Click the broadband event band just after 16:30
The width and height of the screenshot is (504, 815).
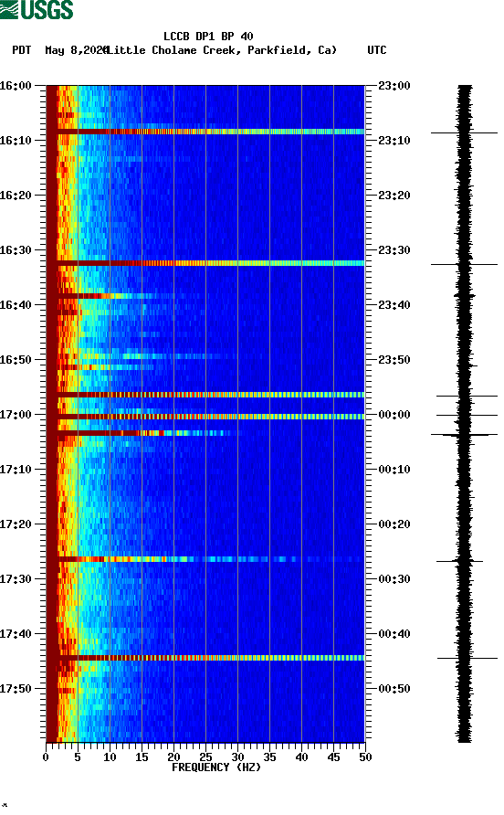pos(205,263)
